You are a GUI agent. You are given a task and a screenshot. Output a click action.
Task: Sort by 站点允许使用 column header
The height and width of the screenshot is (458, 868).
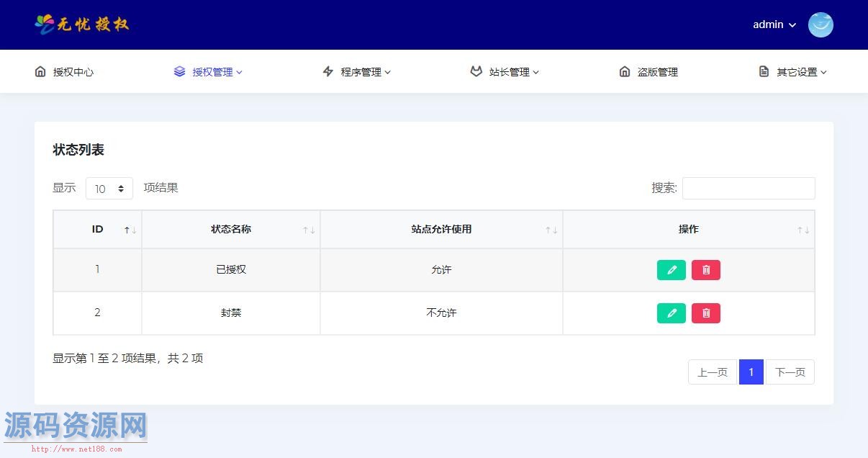point(441,229)
